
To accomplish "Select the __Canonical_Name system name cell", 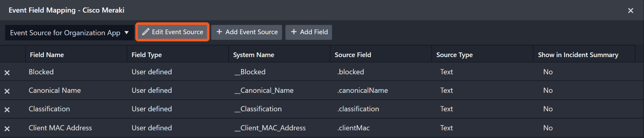I will tap(264, 90).
